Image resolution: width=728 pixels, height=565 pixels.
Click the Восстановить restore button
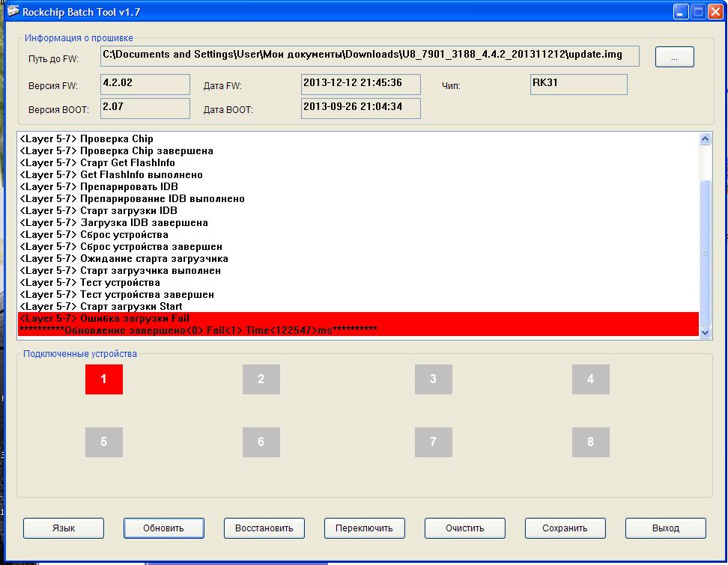(x=264, y=528)
